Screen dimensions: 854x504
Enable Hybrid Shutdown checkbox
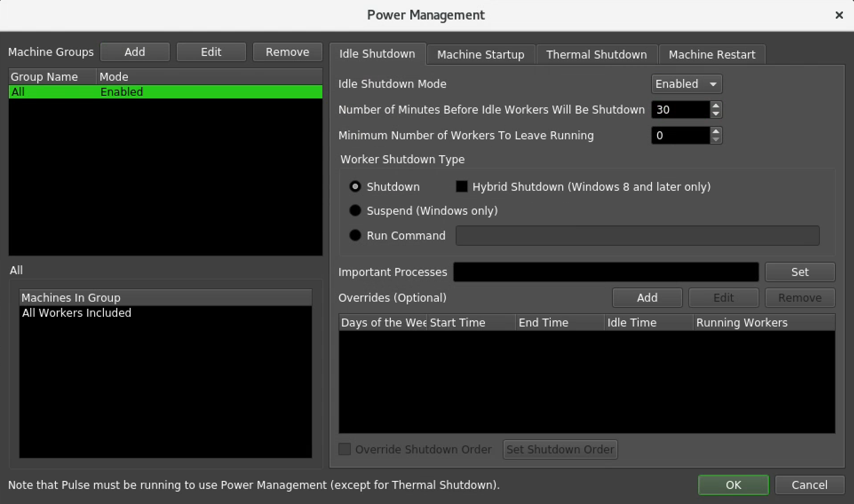point(461,186)
